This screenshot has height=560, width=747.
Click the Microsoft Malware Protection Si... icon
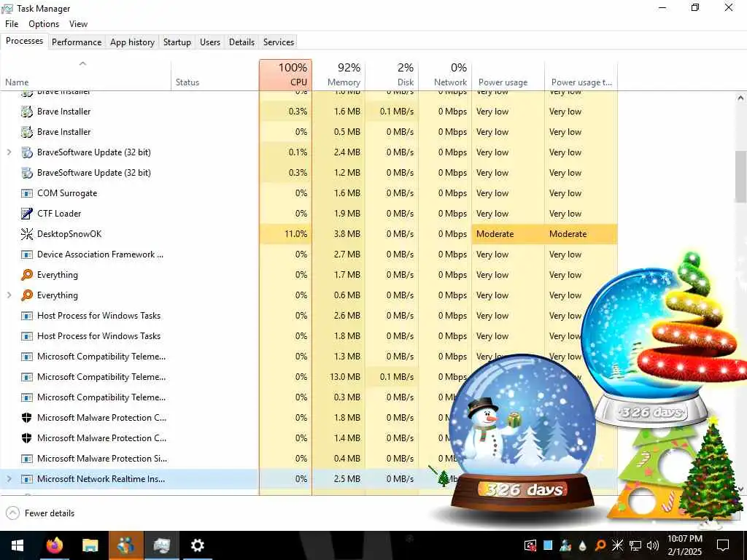27,459
